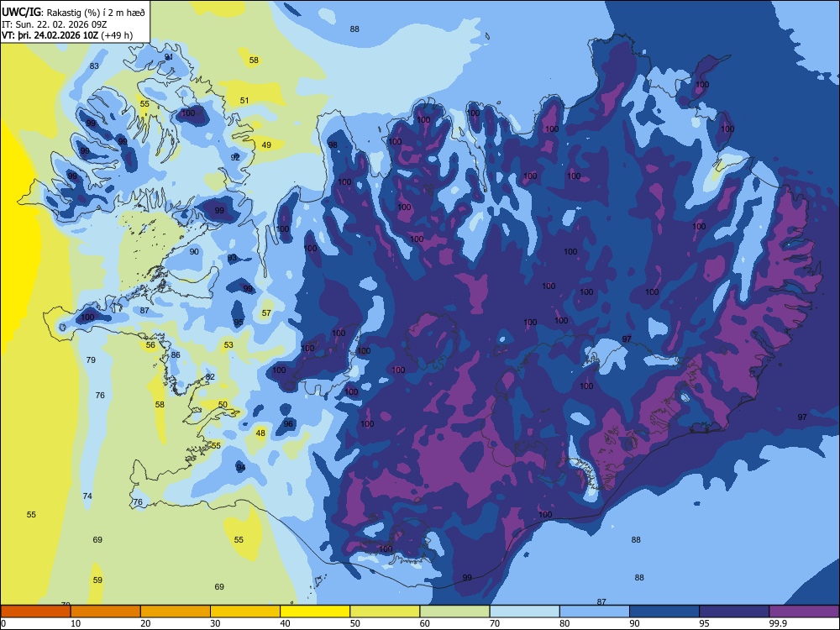This screenshot has width=840, height=630.
Task: Click the 'VT: þri. 24.02.2026 10Z (+49 h)' line
Action: coord(67,35)
